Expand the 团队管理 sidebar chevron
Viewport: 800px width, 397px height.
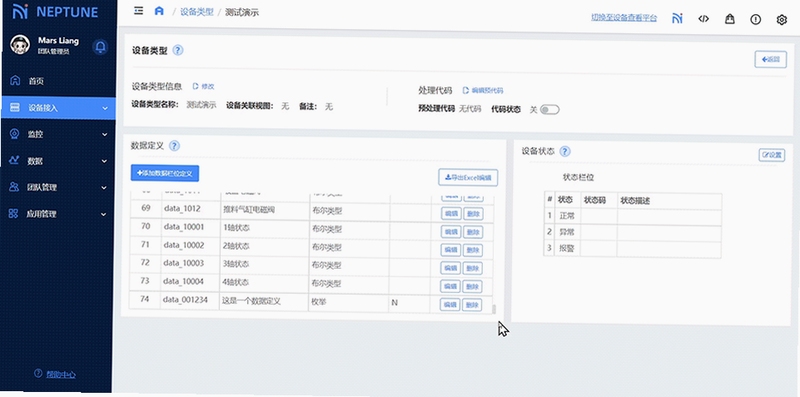104,188
